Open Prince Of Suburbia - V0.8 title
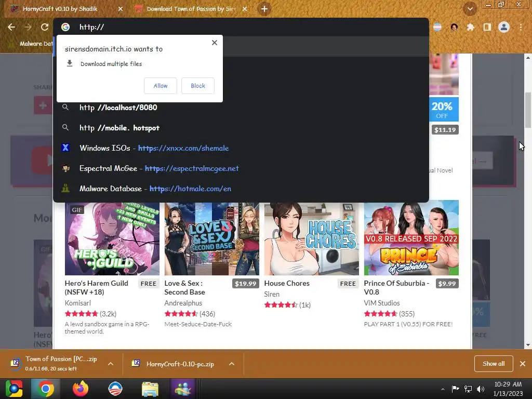Screen dimensions: 532x399 click(396, 288)
